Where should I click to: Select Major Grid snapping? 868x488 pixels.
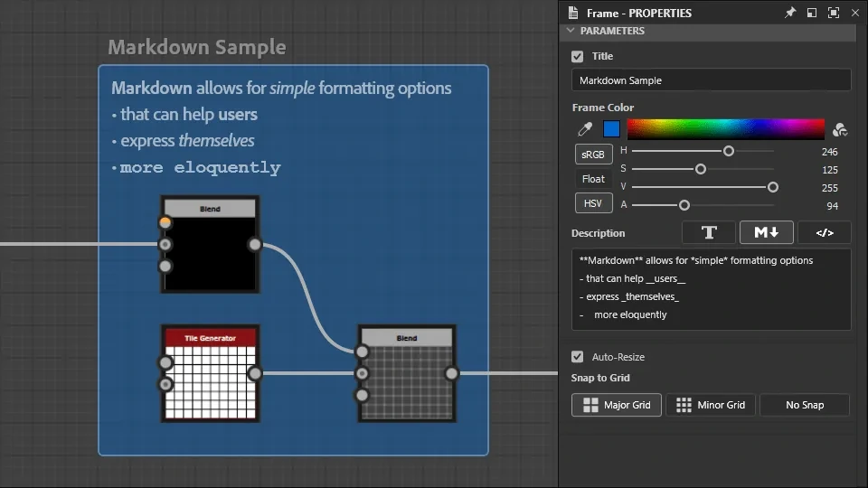tap(616, 405)
